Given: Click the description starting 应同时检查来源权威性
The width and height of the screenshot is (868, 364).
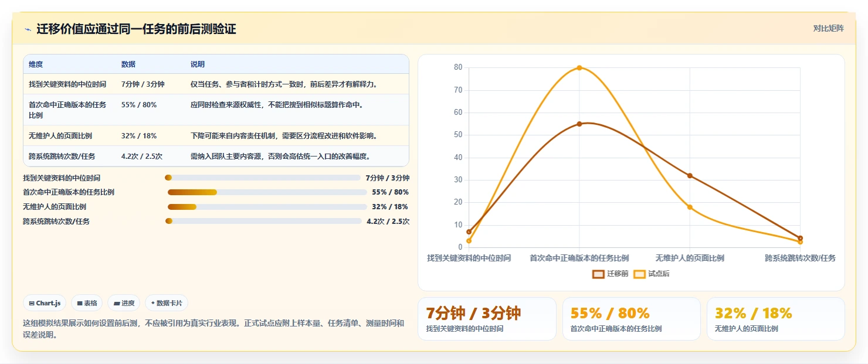Looking at the screenshot, I should pyautogui.click(x=277, y=105).
